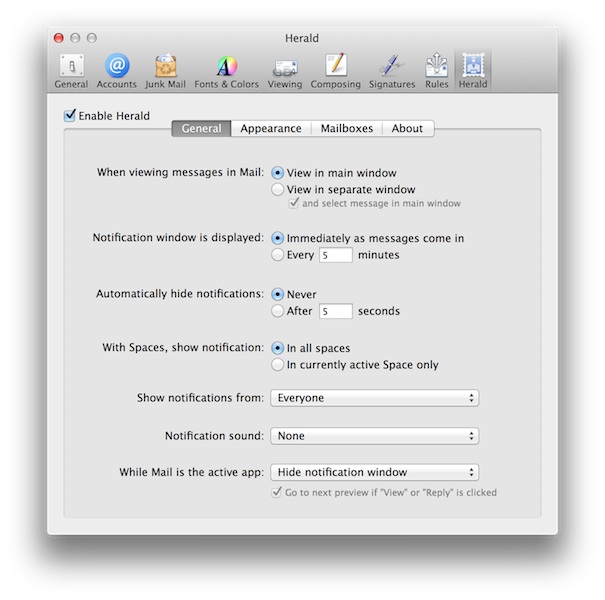Open Junk Mail preferences
Image resolution: width=605 pixels, height=600 pixels.
tap(166, 69)
